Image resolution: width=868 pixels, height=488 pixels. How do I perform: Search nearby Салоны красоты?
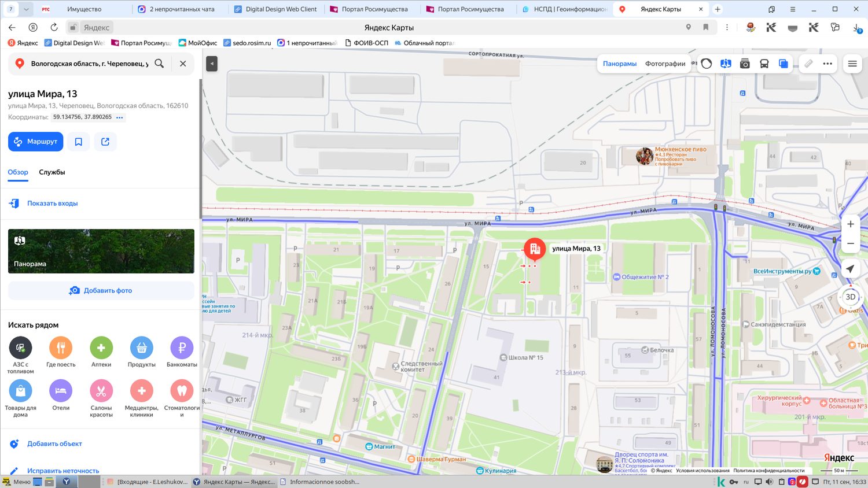101,398
